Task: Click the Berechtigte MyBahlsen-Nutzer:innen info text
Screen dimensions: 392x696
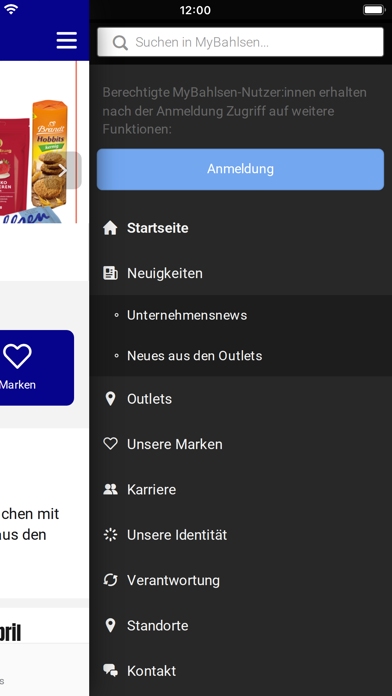Action: click(x=235, y=111)
